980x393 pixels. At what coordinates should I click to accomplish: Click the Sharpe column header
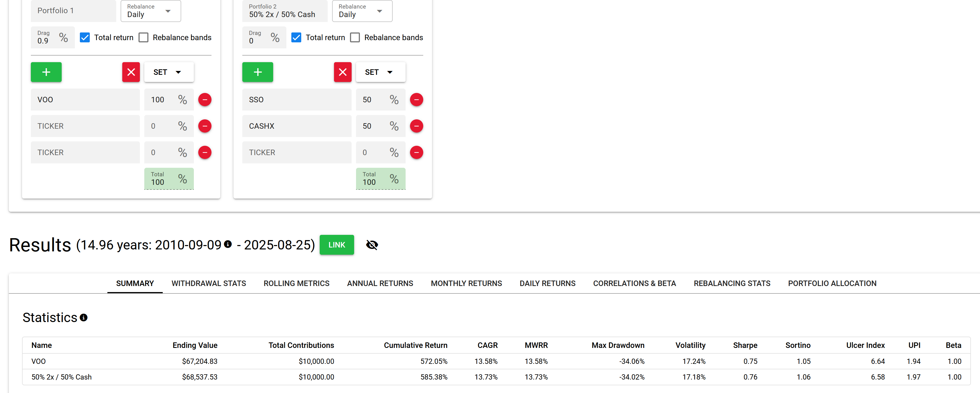point(745,345)
